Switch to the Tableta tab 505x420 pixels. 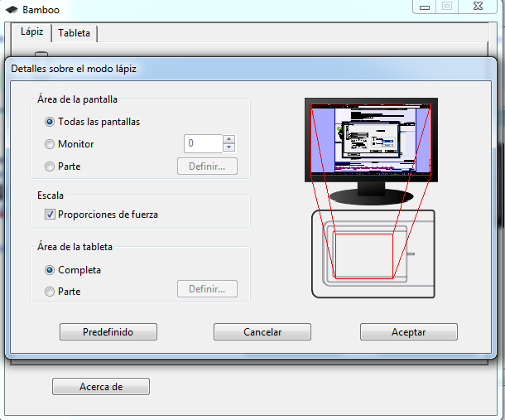pyautogui.click(x=74, y=33)
